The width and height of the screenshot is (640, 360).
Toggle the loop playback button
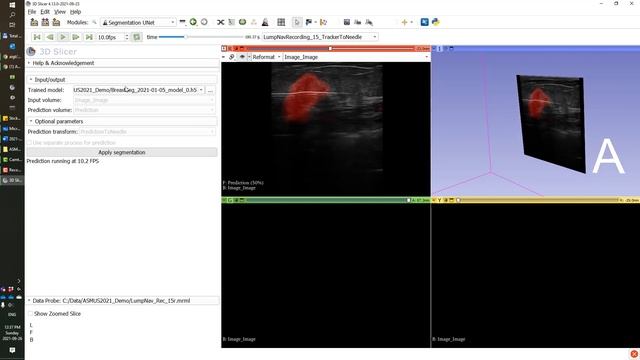(x=137, y=37)
